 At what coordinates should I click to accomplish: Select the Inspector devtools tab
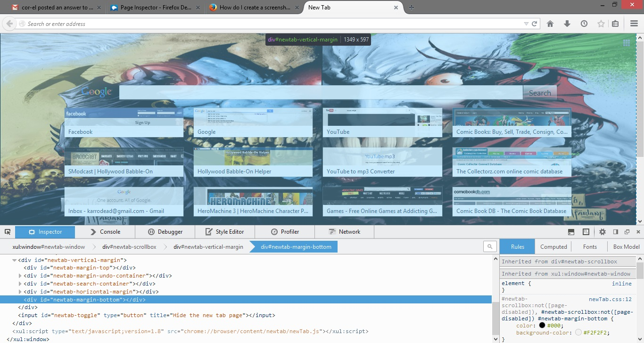click(45, 232)
